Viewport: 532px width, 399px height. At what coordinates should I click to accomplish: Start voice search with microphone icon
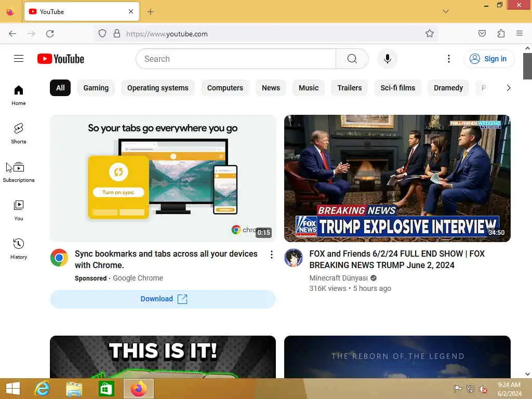[387, 59]
